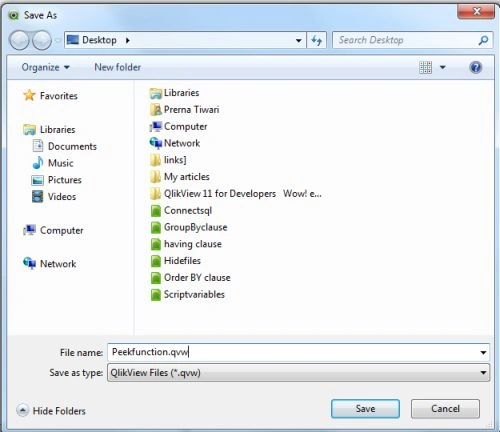The height and width of the screenshot is (432, 500).
Task: Select the Computer icon in the file list
Action: [x=155, y=127]
